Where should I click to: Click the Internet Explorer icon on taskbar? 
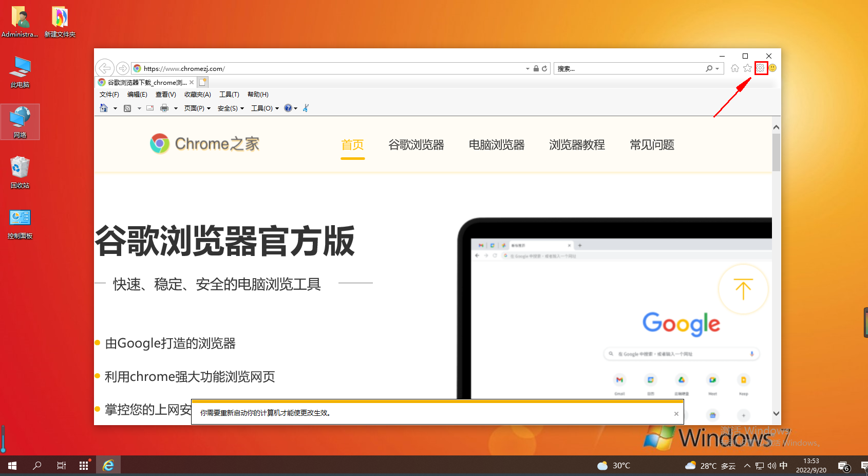pyautogui.click(x=108, y=465)
